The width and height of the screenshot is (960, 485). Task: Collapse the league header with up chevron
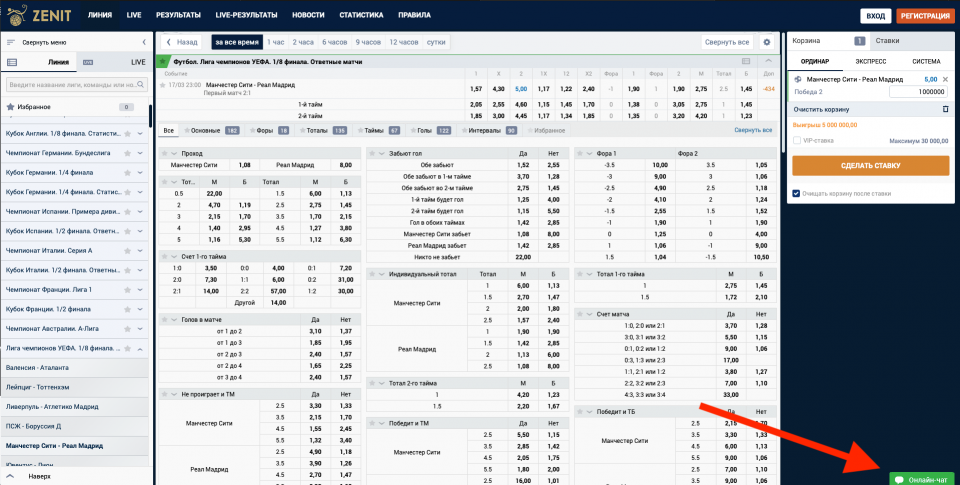pyautogui.click(x=768, y=61)
